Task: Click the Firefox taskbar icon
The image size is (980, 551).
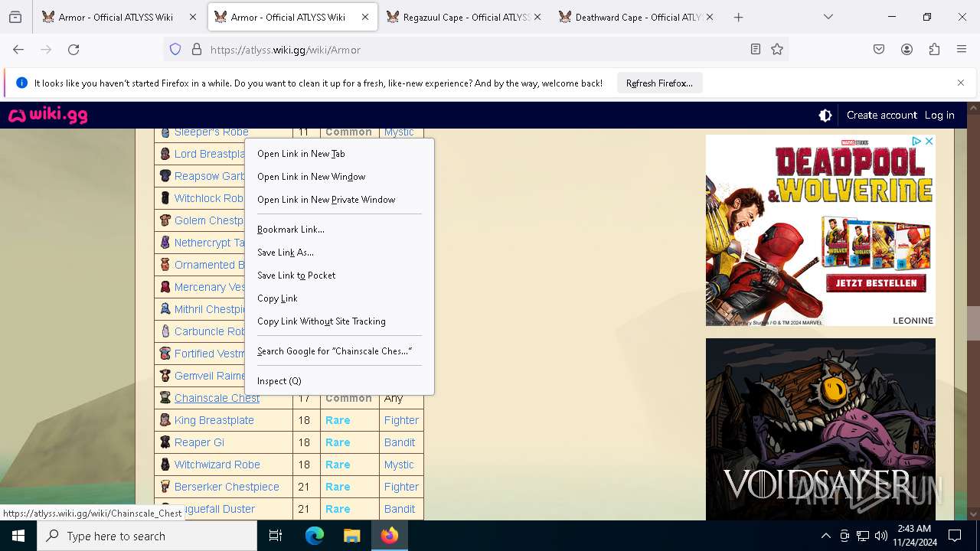Action: pyautogui.click(x=390, y=536)
